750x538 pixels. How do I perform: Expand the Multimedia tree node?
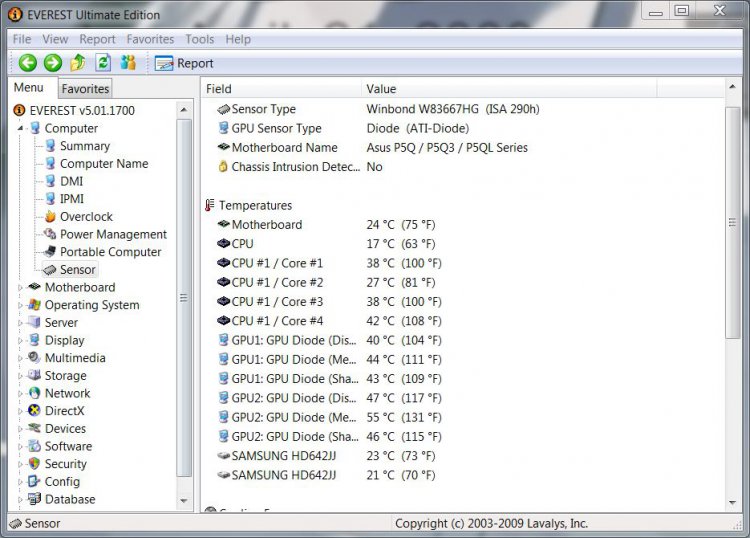(20, 358)
